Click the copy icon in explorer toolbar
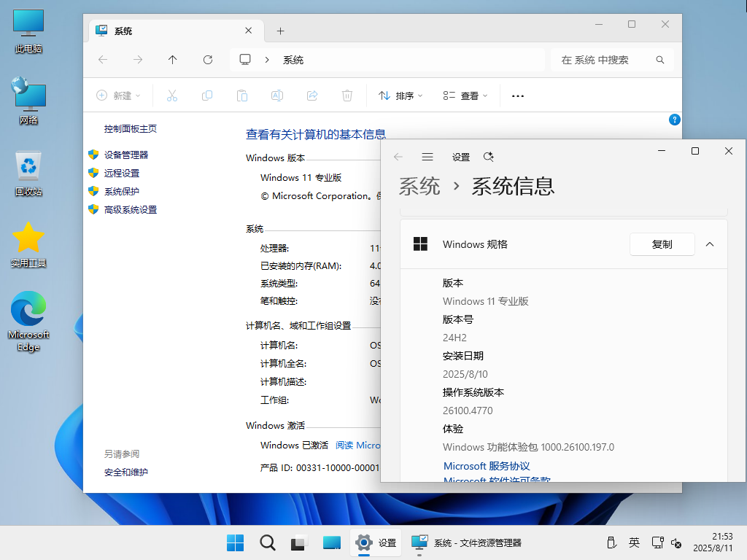The height and width of the screenshot is (560, 747). 206,96
